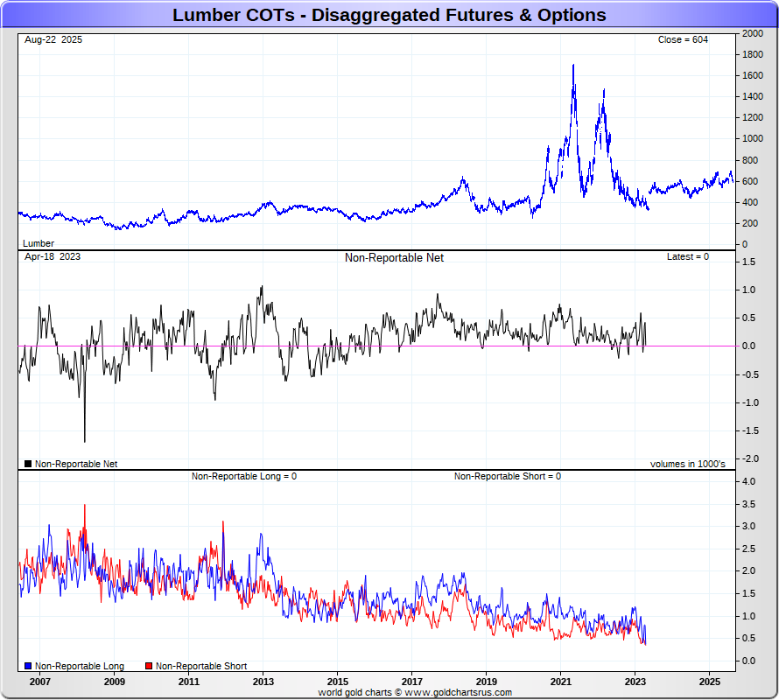
Task: Click the 200 price axis label
Action: [x=750, y=224]
